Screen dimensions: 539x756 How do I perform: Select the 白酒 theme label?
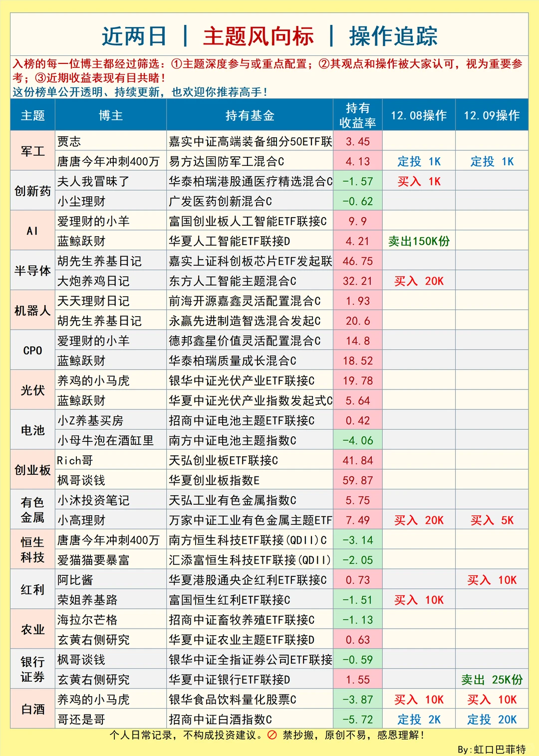[32, 709]
